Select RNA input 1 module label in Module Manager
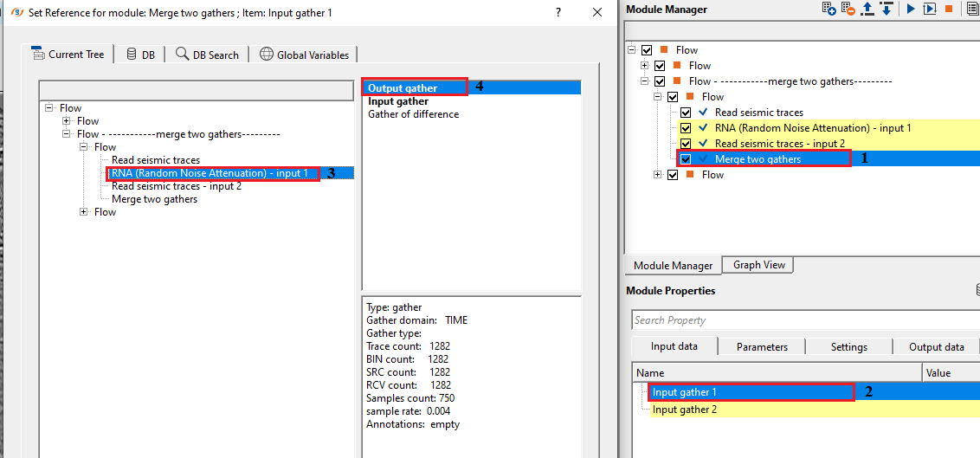The height and width of the screenshot is (458, 980). pyautogui.click(x=813, y=128)
